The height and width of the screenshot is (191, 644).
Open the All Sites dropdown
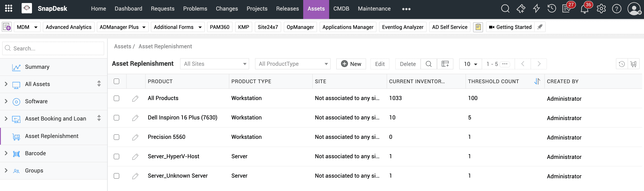[215, 64]
